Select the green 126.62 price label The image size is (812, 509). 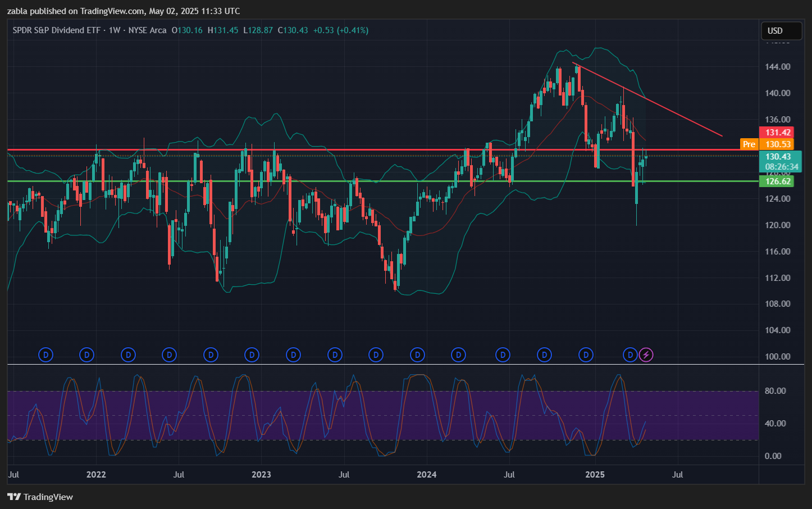tap(778, 181)
